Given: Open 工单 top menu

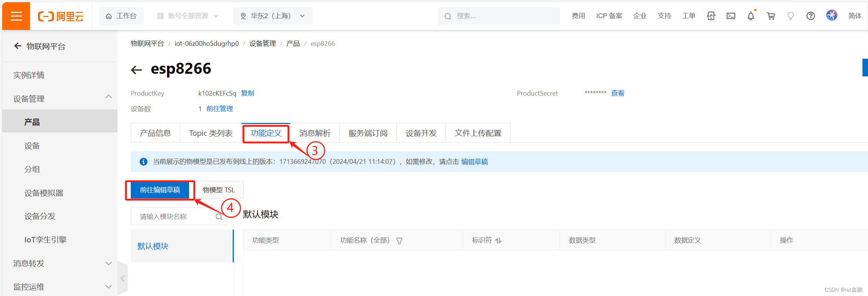Looking at the screenshot, I should pyautogui.click(x=689, y=16).
